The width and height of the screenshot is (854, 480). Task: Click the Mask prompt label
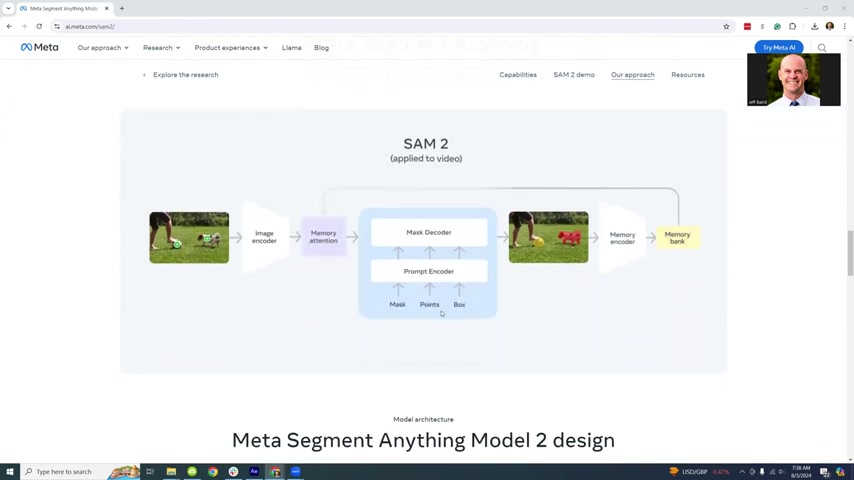[398, 305]
